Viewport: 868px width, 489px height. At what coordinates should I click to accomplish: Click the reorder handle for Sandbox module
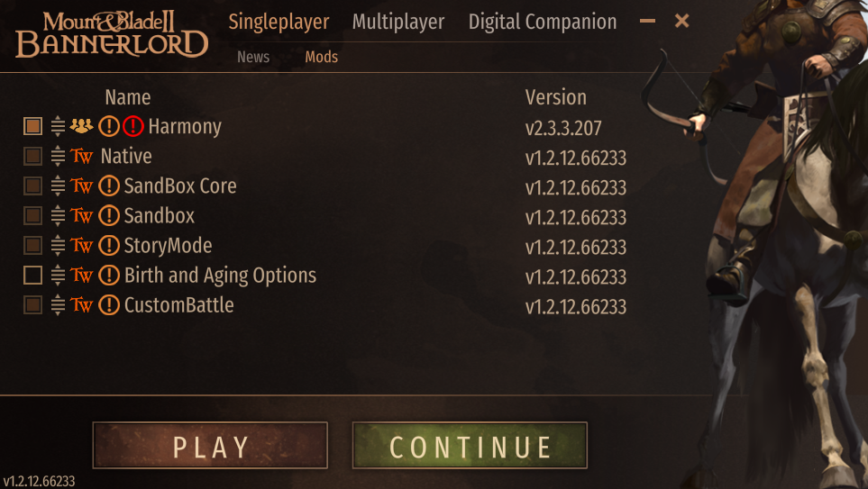click(58, 216)
